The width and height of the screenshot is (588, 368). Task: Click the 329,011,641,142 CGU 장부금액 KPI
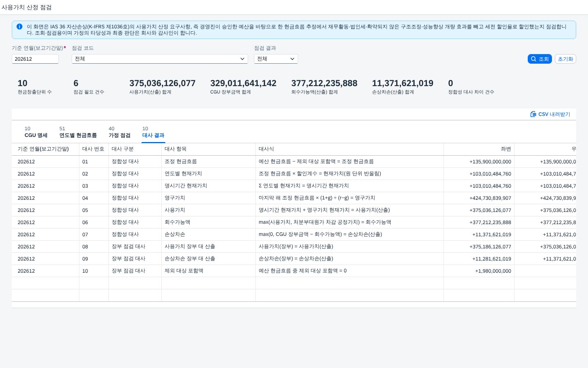(243, 84)
